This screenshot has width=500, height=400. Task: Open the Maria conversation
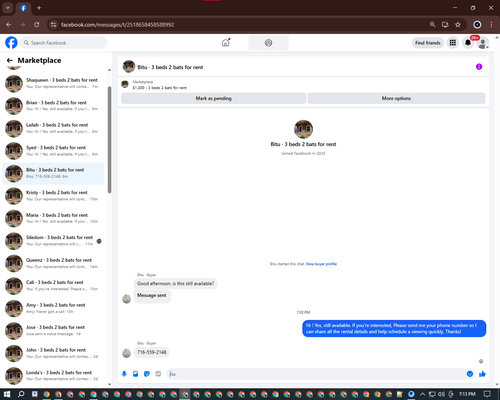(53, 218)
